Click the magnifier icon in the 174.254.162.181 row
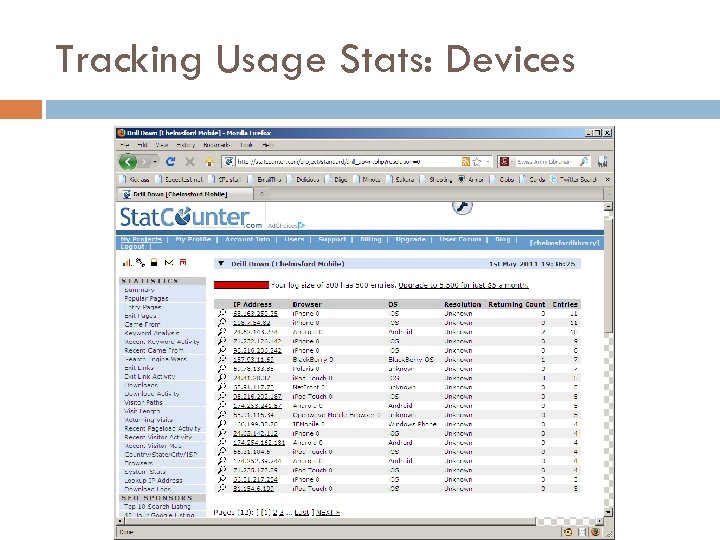 [x=222, y=442]
